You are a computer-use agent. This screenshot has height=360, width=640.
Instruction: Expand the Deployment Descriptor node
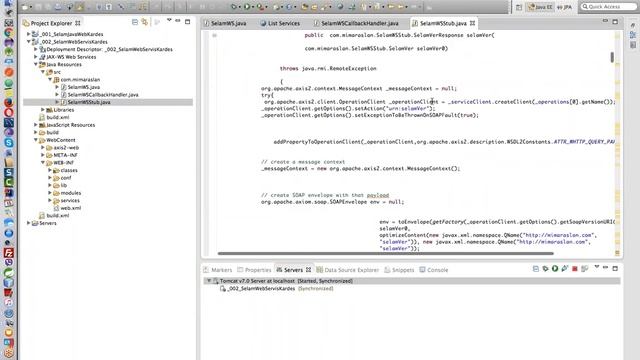click(x=36, y=49)
